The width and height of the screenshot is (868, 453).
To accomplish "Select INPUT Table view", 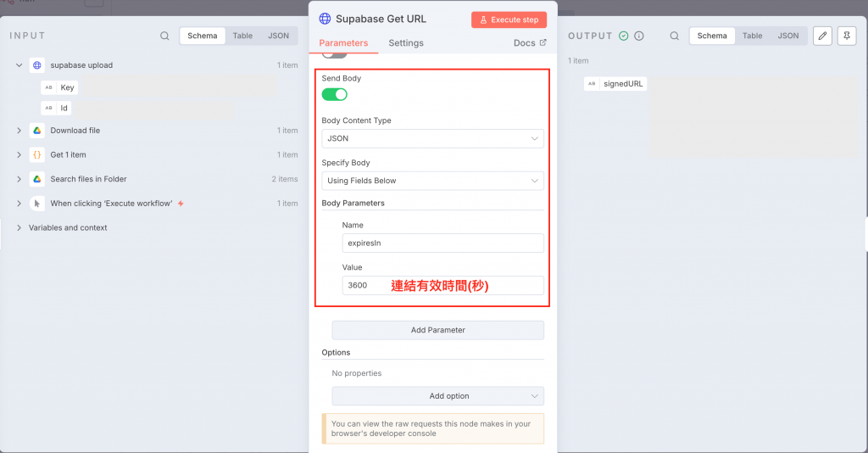I will click(x=242, y=36).
